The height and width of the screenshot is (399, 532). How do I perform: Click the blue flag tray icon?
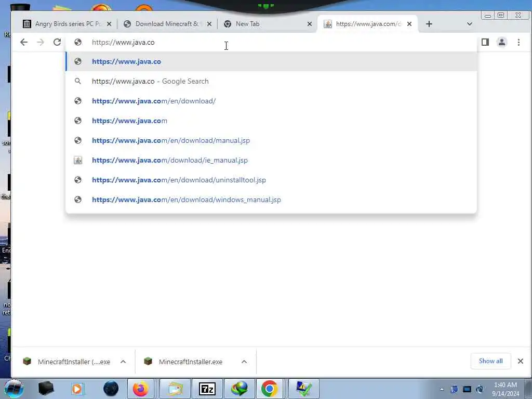454,389
